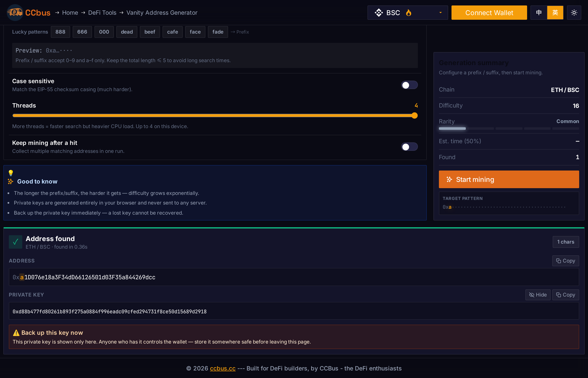This screenshot has height=378, width=588.
Task: Click the lightbulb tip icon
Action: 11,173
